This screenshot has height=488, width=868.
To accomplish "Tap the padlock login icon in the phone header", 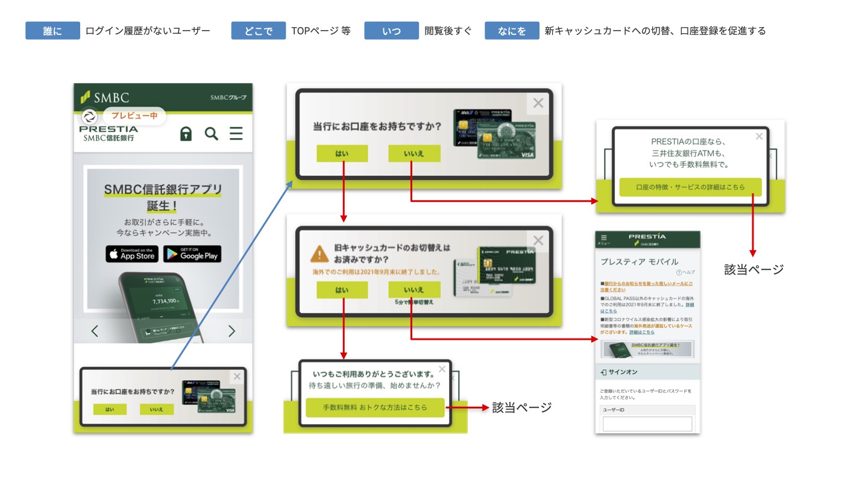I will [186, 134].
